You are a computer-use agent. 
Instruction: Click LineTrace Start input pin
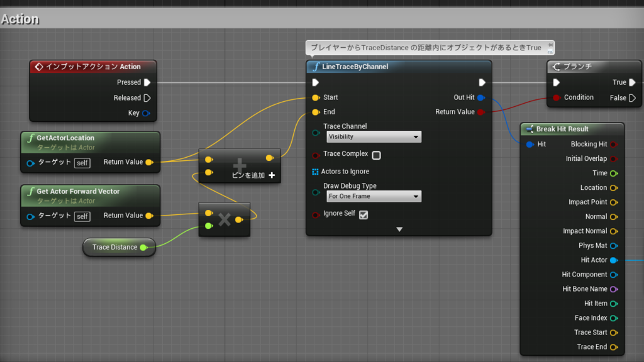pos(316,97)
